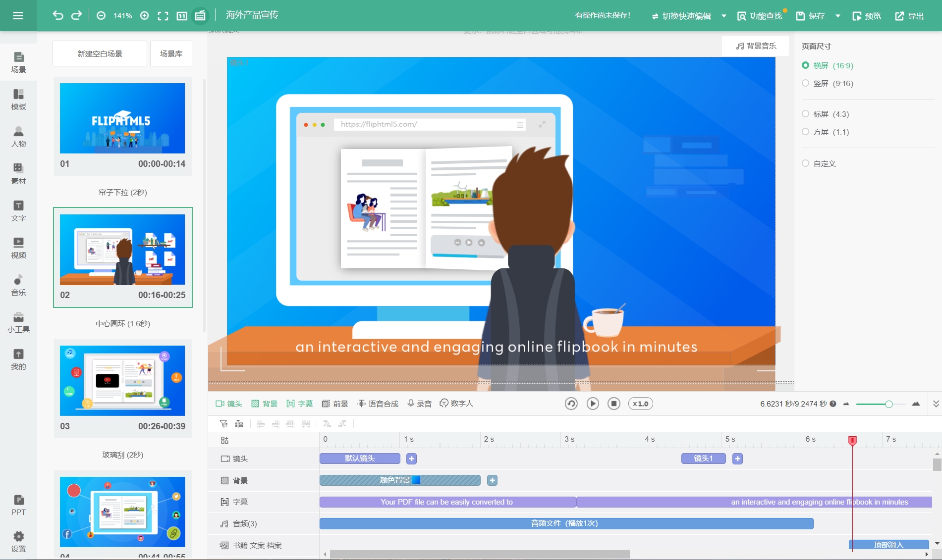Click the red playhead marker
The width and height of the screenshot is (942, 560).
click(x=852, y=440)
